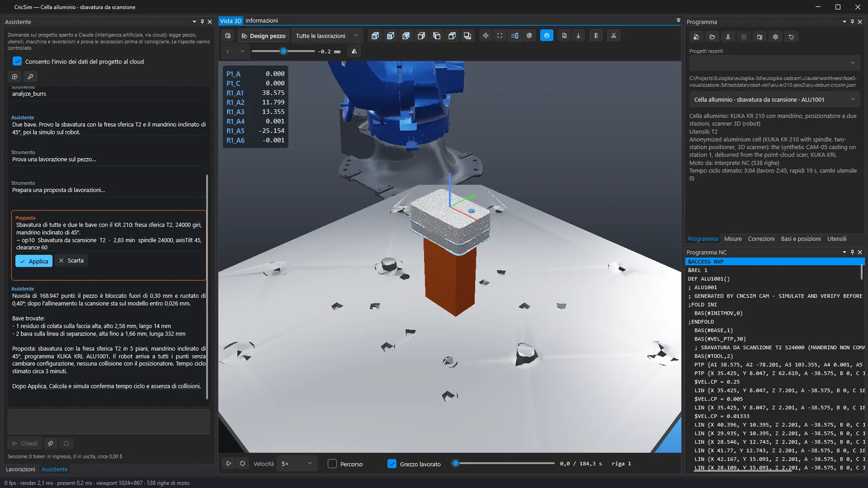The width and height of the screenshot is (868, 488).
Task: Click the assistant question input field
Action: tap(108, 421)
